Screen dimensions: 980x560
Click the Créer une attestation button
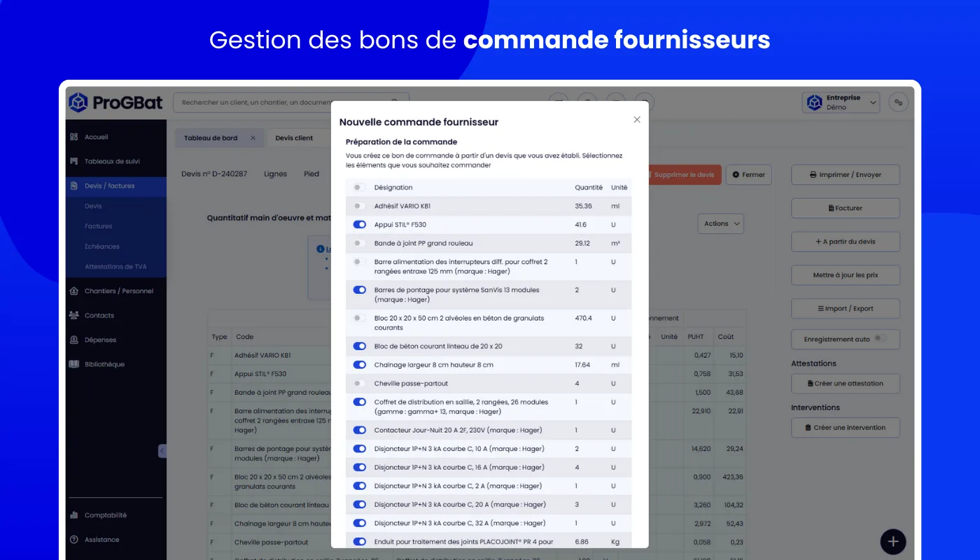click(846, 384)
